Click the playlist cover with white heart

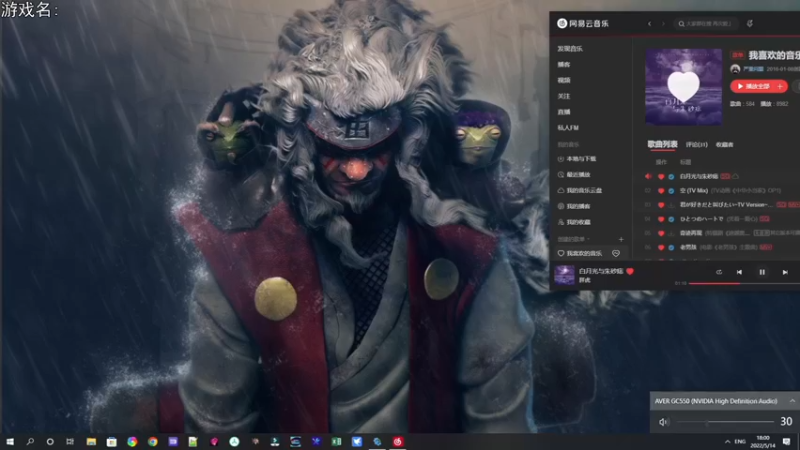coord(684,87)
